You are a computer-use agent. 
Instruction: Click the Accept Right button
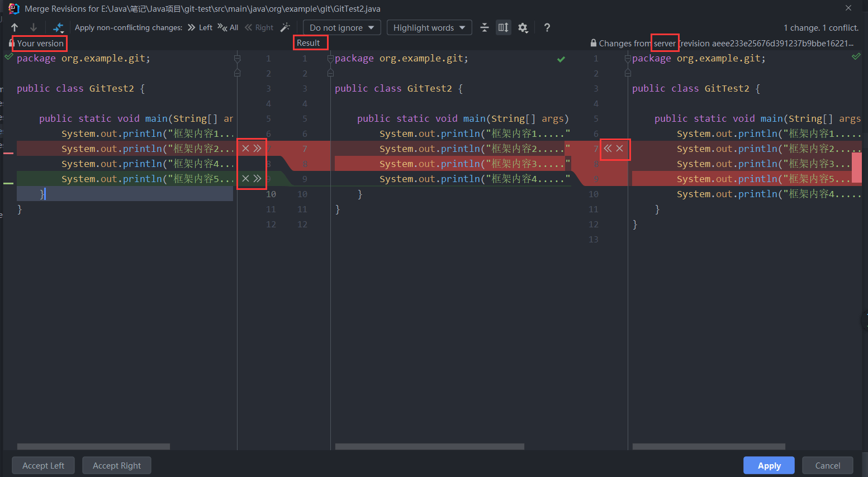click(x=117, y=465)
